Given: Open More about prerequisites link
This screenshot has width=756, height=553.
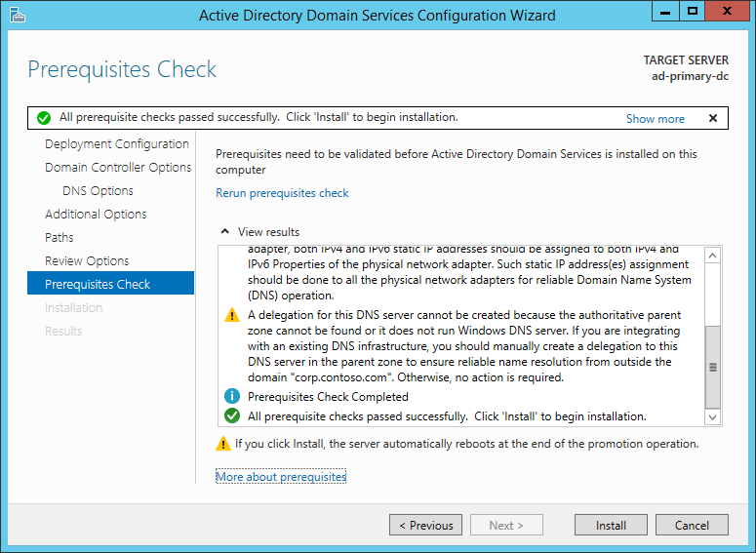Looking at the screenshot, I should pos(281,477).
